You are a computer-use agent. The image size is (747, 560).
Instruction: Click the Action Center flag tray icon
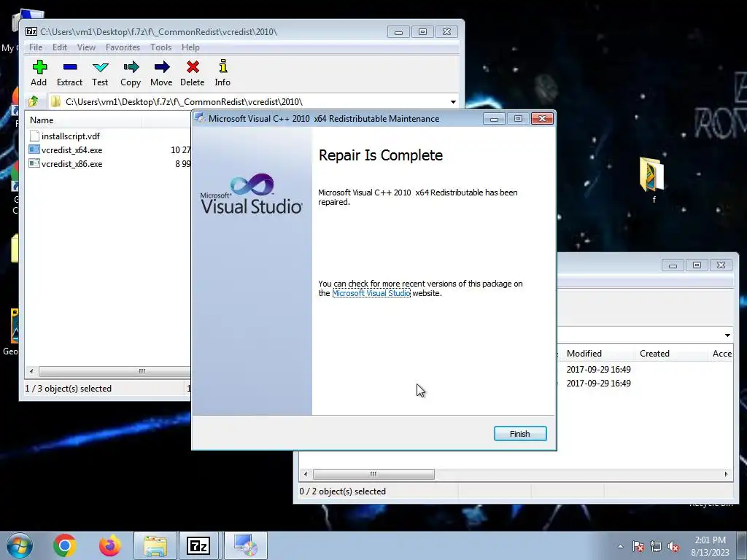click(638, 546)
